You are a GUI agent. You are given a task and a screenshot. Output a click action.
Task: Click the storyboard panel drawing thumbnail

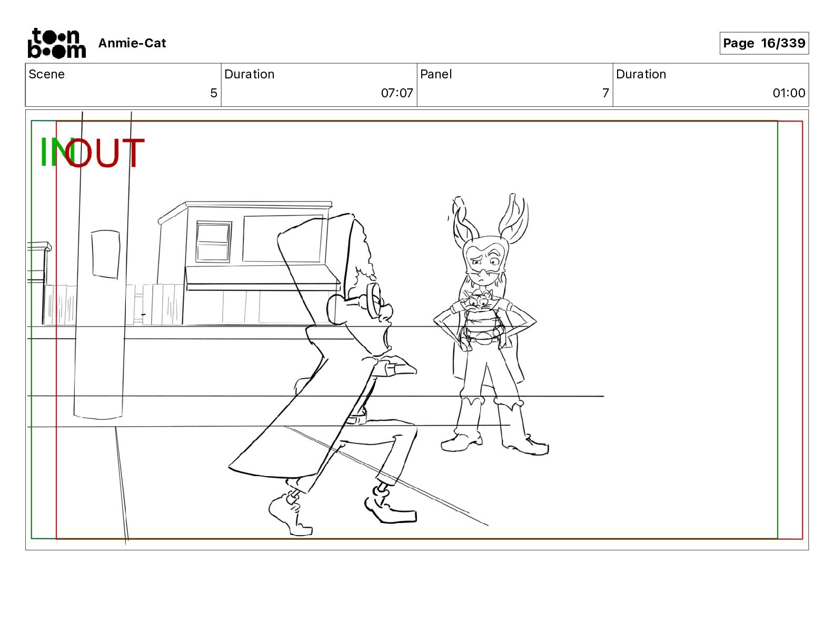[x=417, y=330]
